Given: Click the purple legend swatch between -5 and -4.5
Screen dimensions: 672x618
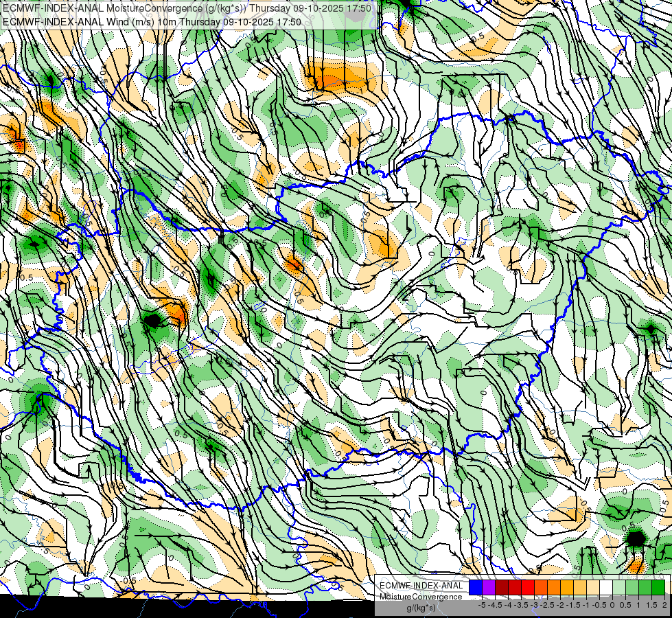Looking at the screenshot, I should click(x=489, y=587).
